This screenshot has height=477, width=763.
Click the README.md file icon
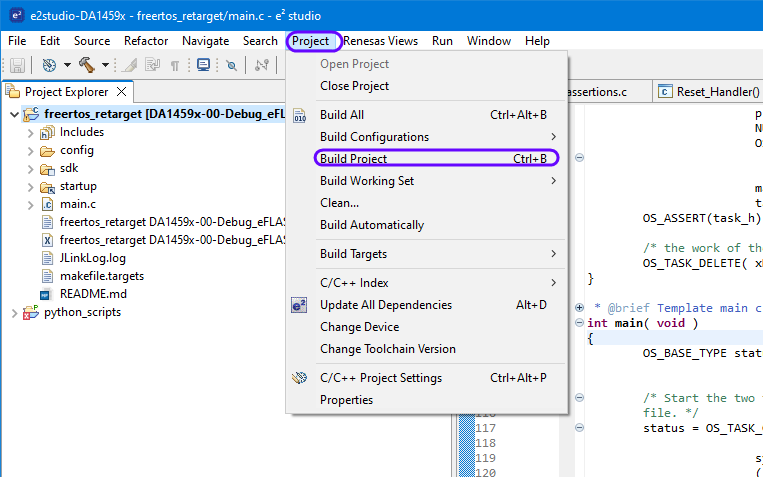pos(45,294)
